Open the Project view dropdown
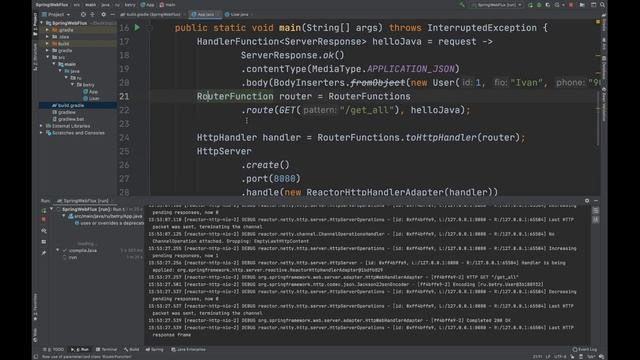This screenshot has height=360, width=640. (x=56, y=14)
